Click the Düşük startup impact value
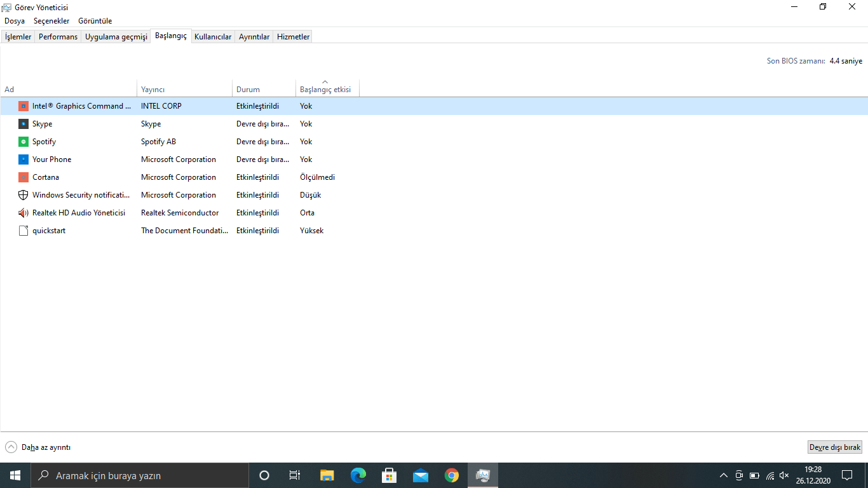 tap(311, 195)
